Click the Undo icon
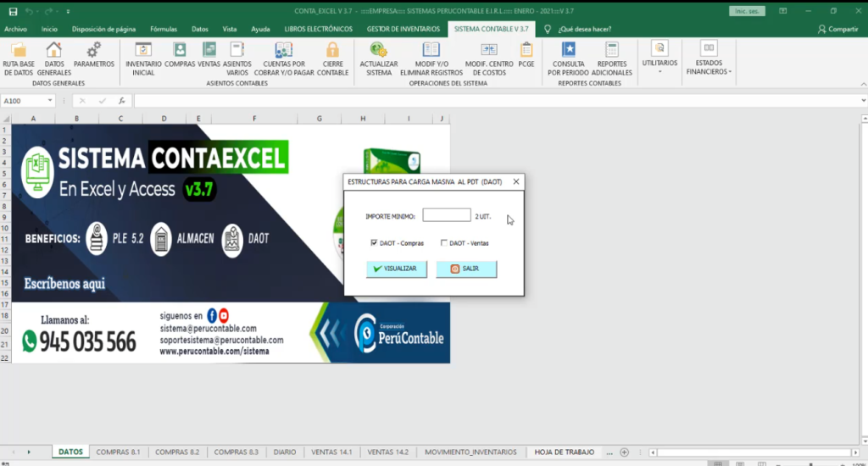Image resolution: width=868 pixels, height=466 pixels. (x=29, y=11)
